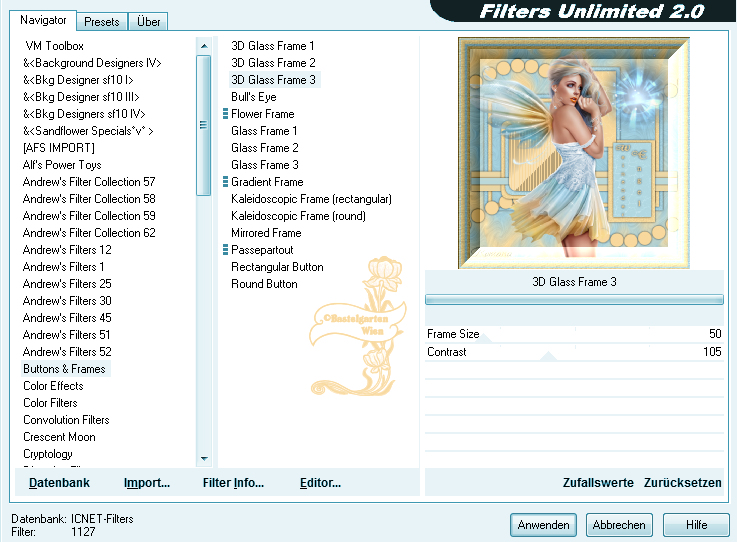This screenshot has width=737, height=542.
Task: Choose Kaleidoscopic Frame (round) filter
Action: tap(298, 216)
